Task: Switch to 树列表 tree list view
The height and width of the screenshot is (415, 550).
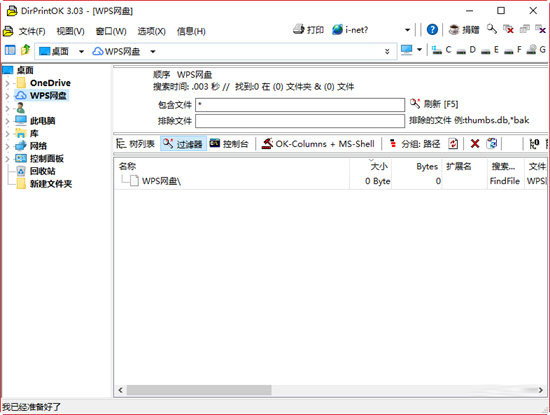Action: (x=135, y=144)
